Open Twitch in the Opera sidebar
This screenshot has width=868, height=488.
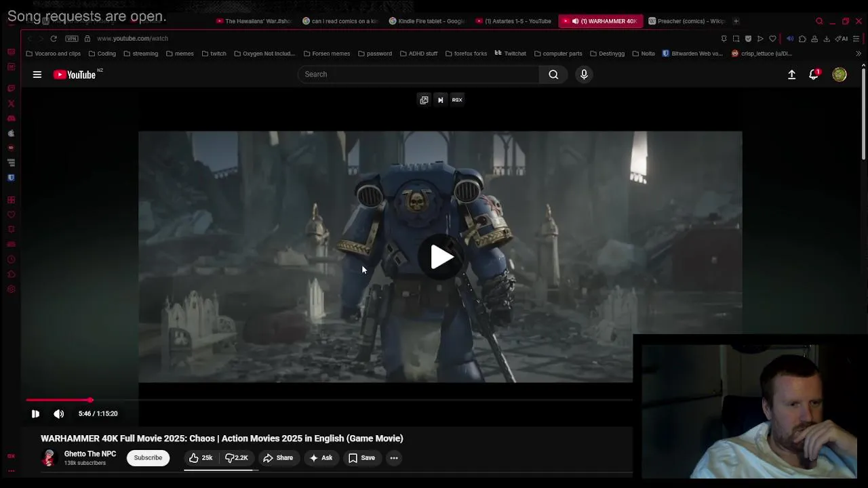(x=11, y=89)
